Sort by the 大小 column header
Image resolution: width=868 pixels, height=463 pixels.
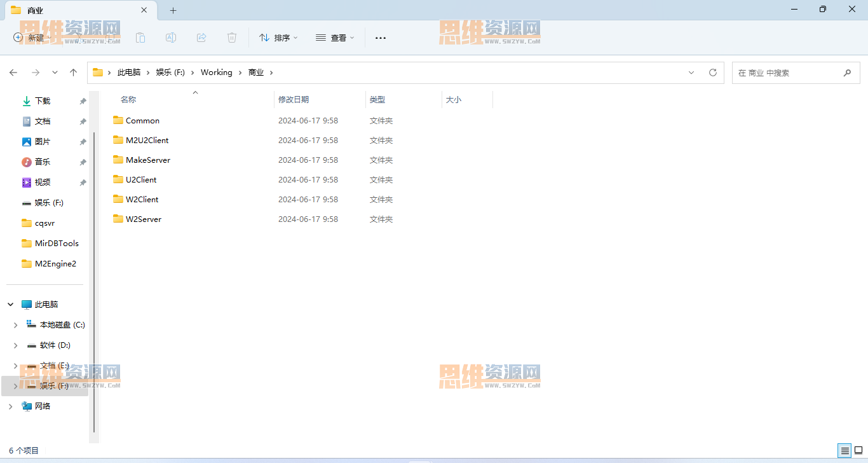pyautogui.click(x=454, y=100)
